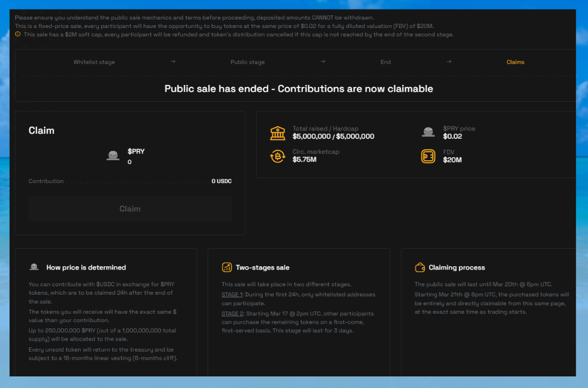The height and width of the screenshot is (388, 588).
Task: Click the soft cap warning info icon
Action: click(x=18, y=34)
